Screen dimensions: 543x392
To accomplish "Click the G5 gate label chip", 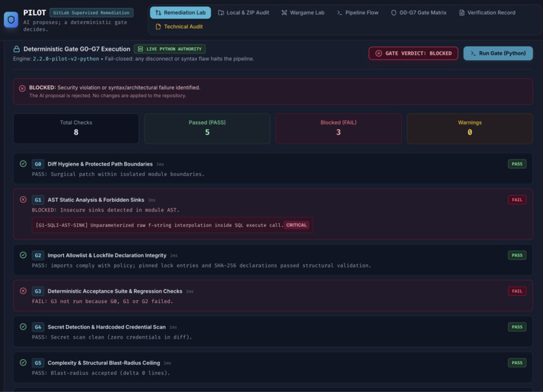I will pos(38,363).
